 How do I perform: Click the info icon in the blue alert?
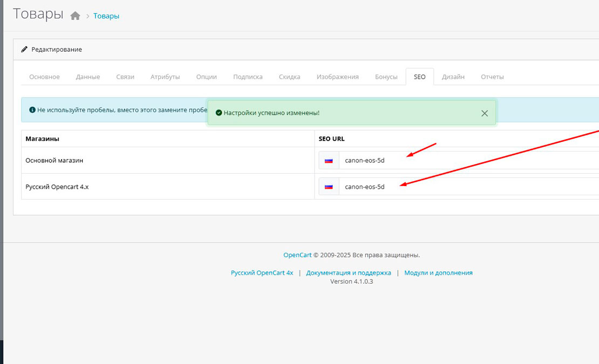[x=32, y=110]
